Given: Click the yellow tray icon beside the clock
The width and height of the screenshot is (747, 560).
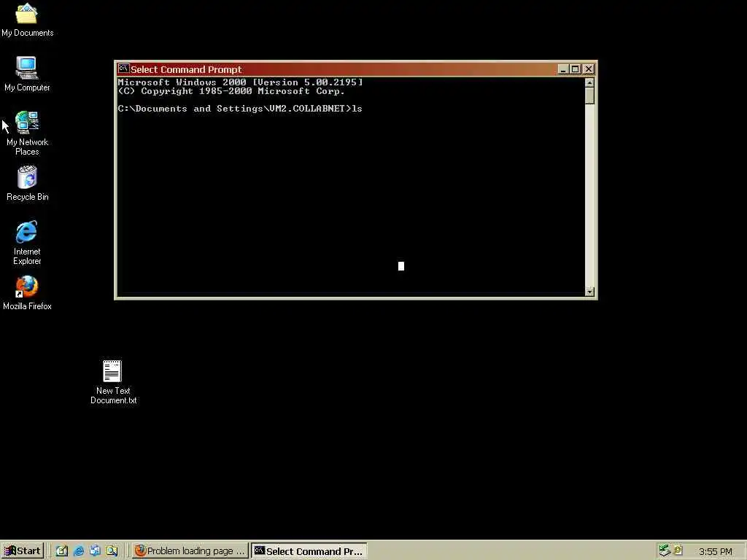Looking at the screenshot, I should tap(678, 551).
